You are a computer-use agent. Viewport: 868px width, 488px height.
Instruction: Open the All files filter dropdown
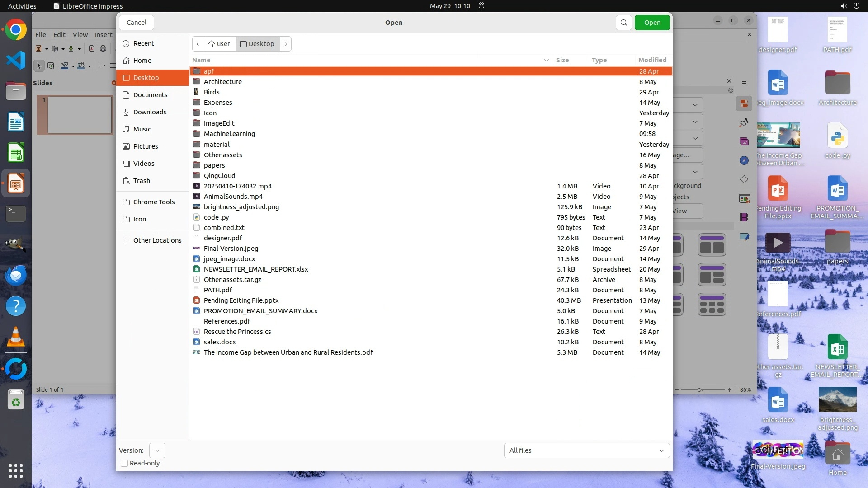[586, 450]
